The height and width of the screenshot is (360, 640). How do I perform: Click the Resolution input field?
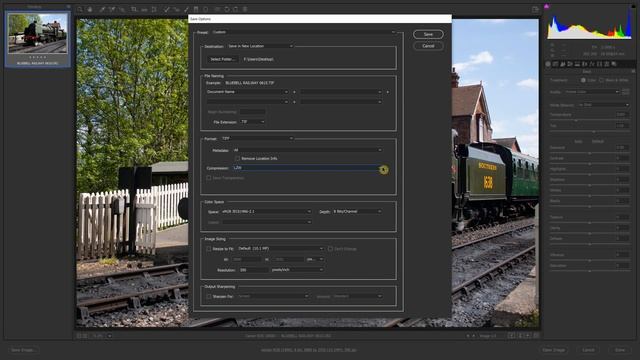tap(253, 270)
